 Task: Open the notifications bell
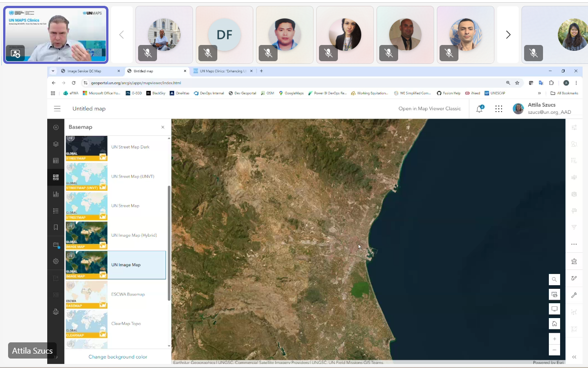pyautogui.click(x=480, y=109)
